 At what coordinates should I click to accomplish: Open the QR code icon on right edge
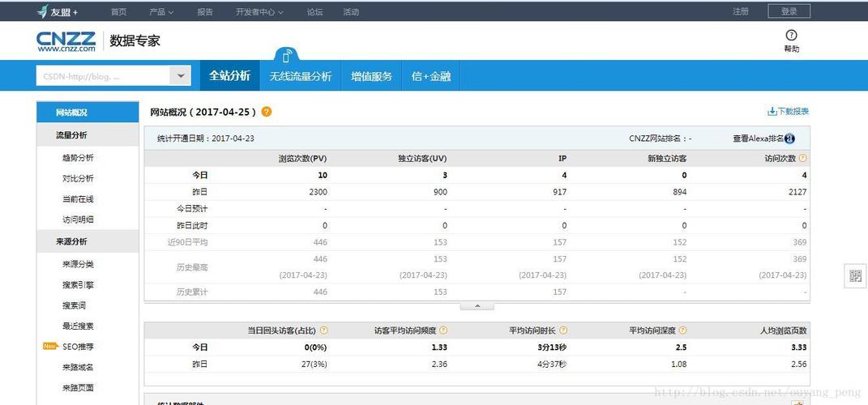856,276
